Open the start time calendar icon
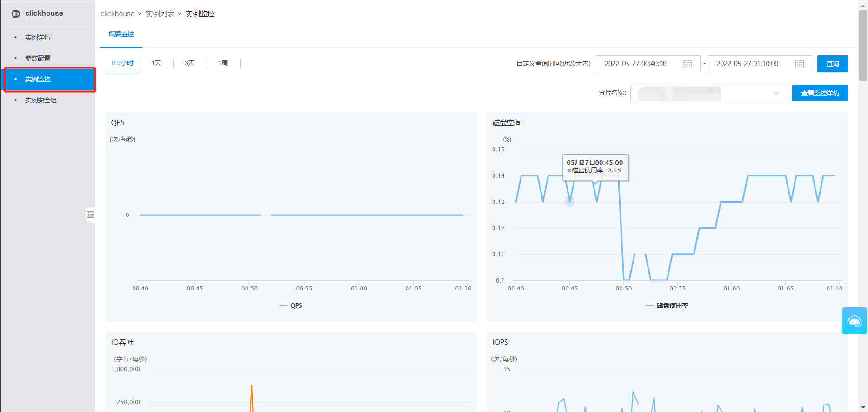Image resolution: width=868 pixels, height=412 pixels. [x=688, y=64]
